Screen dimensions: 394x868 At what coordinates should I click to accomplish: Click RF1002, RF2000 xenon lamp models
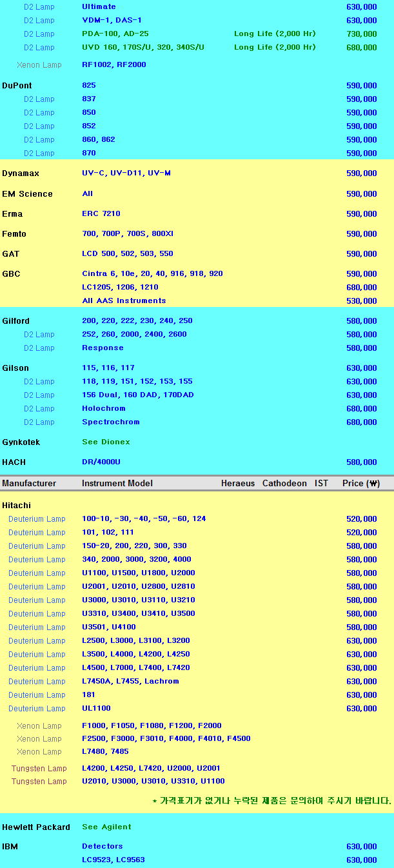point(114,64)
